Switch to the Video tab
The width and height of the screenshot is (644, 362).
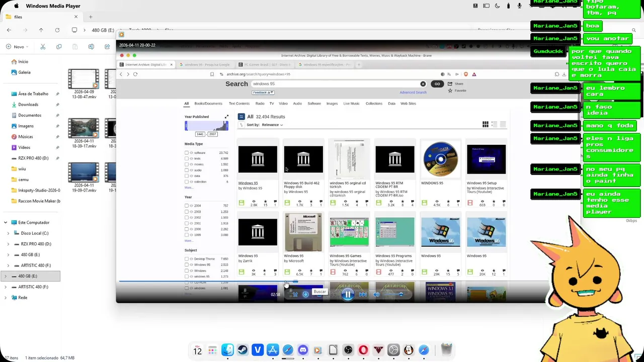pyautogui.click(x=283, y=104)
